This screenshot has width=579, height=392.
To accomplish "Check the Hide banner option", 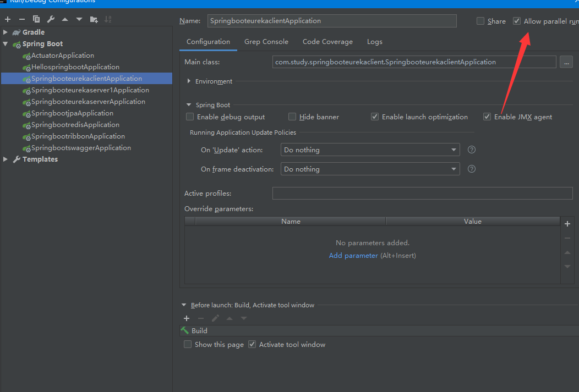I will 292,117.
